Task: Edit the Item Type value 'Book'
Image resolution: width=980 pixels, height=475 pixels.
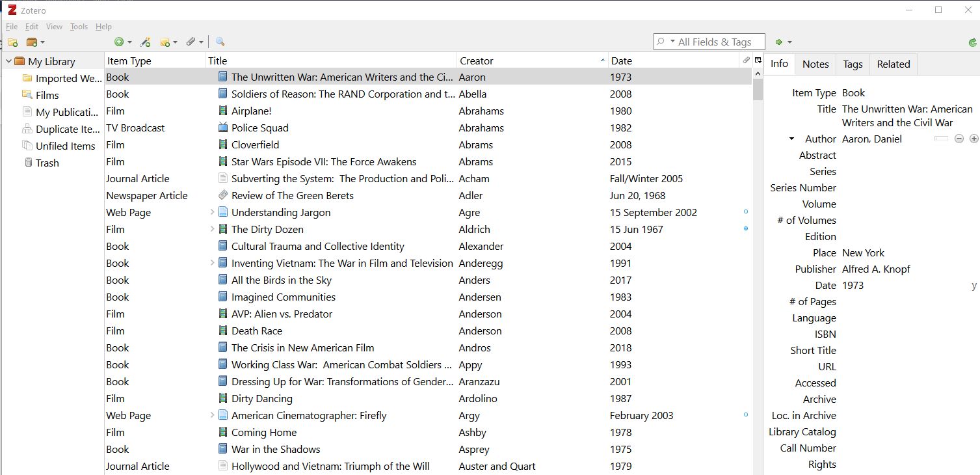Action: pos(853,93)
